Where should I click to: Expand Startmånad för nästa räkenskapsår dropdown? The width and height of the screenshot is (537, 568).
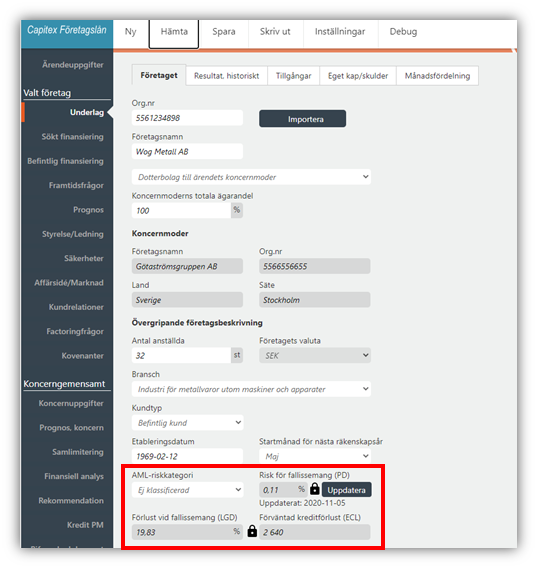pyautogui.click(x=315, y=456)
